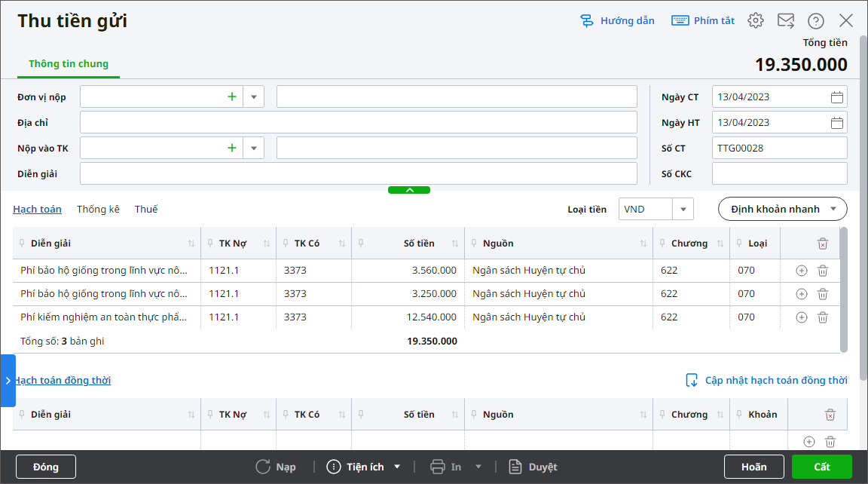The image size is (868, 484).
Task: Open the Định khoản nhanh dropdown
Action: tap(782, 209)
